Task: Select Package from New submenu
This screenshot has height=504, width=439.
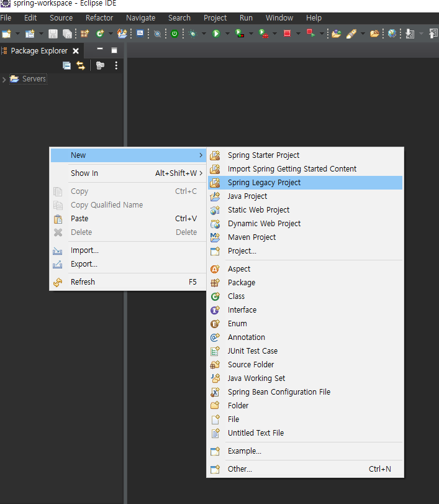Action: tap(305, 283)
